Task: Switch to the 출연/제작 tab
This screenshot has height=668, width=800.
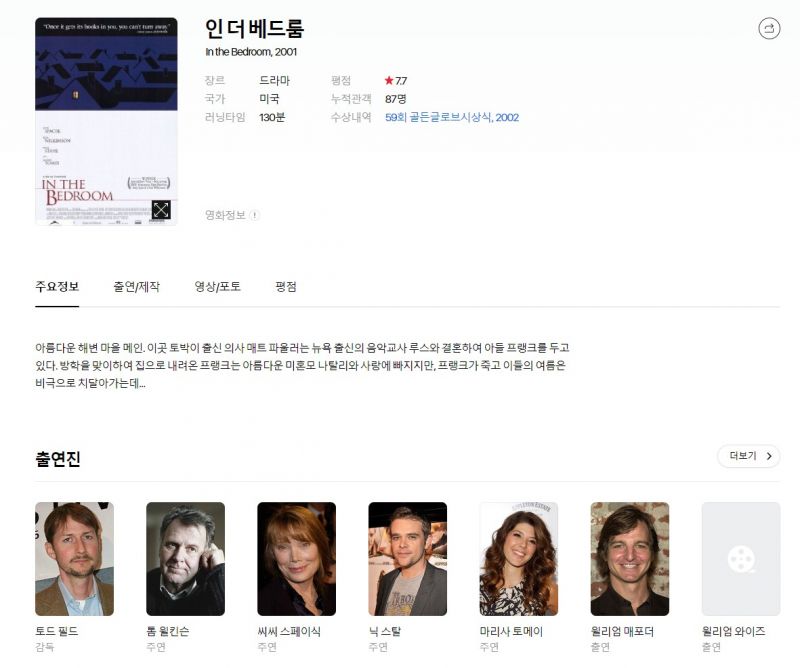Action: 136,287
